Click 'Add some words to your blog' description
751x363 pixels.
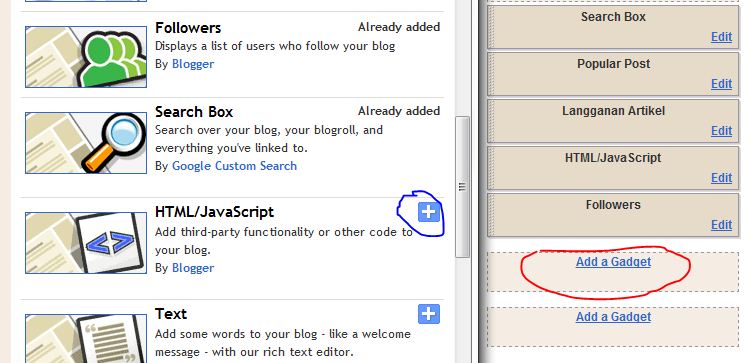pyautogui.click(x=283, y=343)
